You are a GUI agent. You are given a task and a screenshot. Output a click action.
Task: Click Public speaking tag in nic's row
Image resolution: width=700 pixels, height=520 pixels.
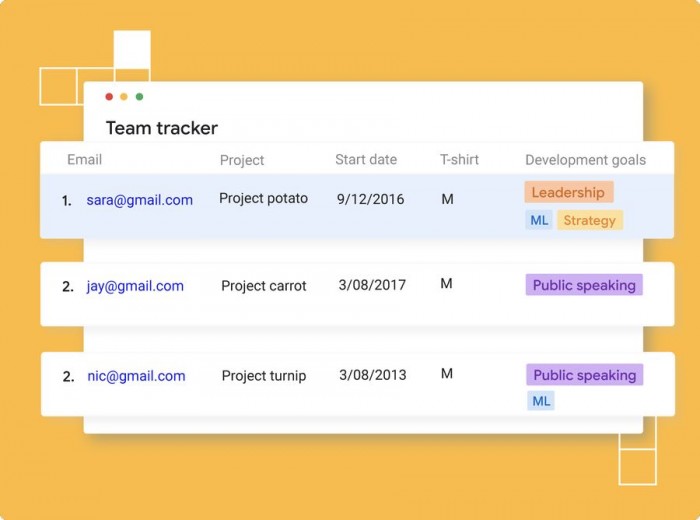[584, 374]
